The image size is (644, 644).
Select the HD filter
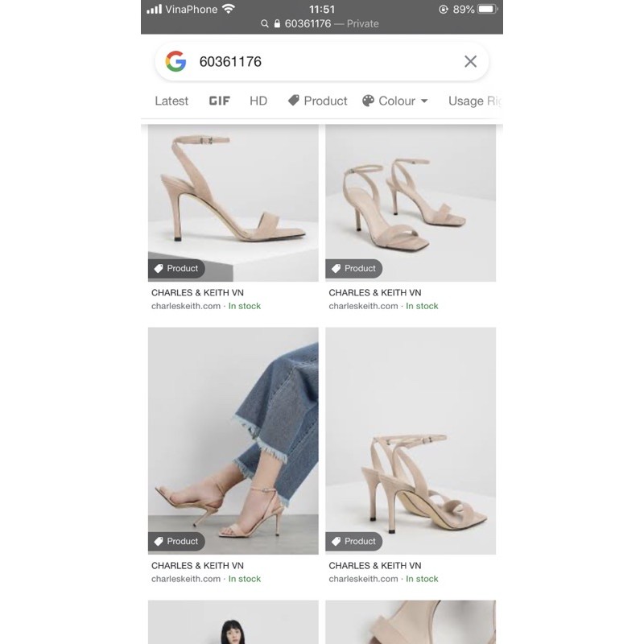[258, 101]
